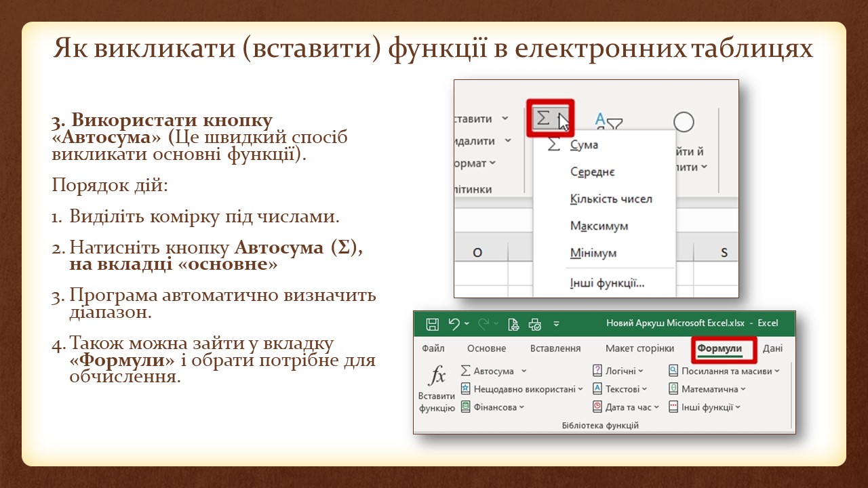The width and height of the screenshot is (868, 488).
Task: Open the Undo history dropdown arrow
Action: (467, 324)
